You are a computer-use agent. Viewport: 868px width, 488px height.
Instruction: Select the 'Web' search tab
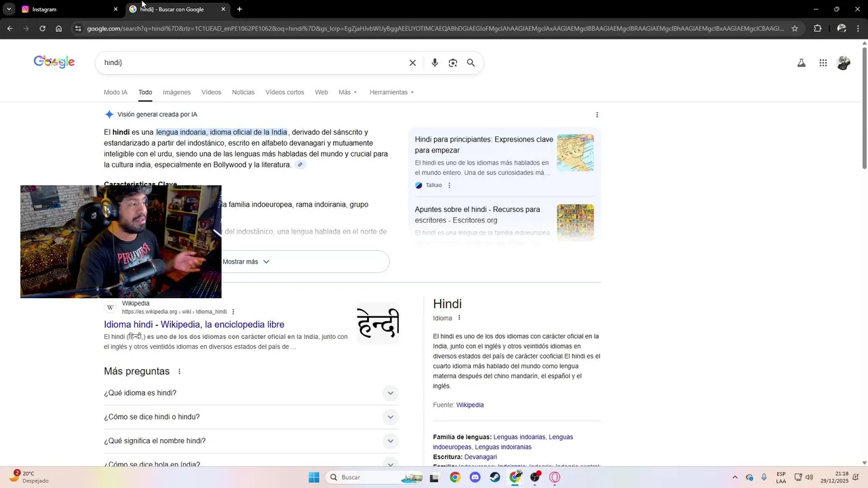(321, 92)
